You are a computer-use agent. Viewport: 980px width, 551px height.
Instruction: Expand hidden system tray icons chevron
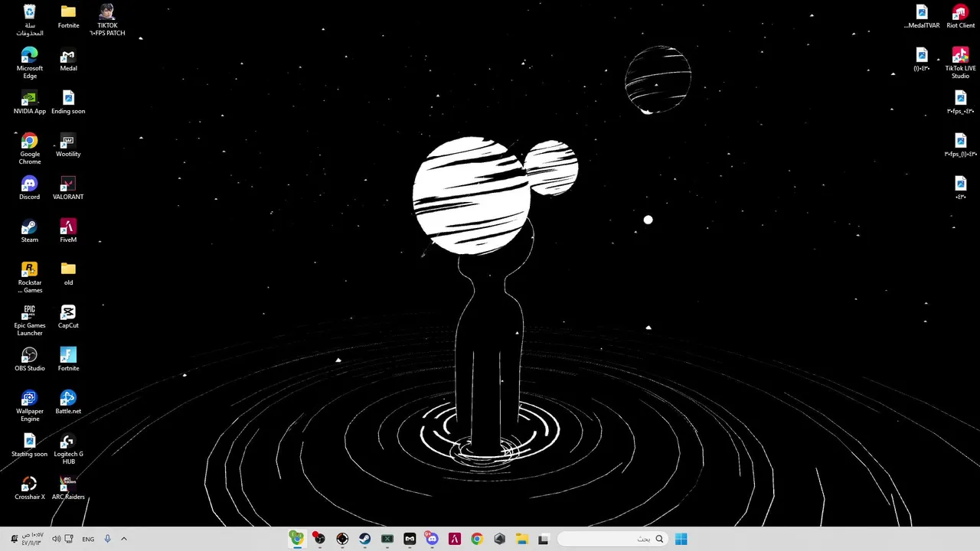(124, 539)
